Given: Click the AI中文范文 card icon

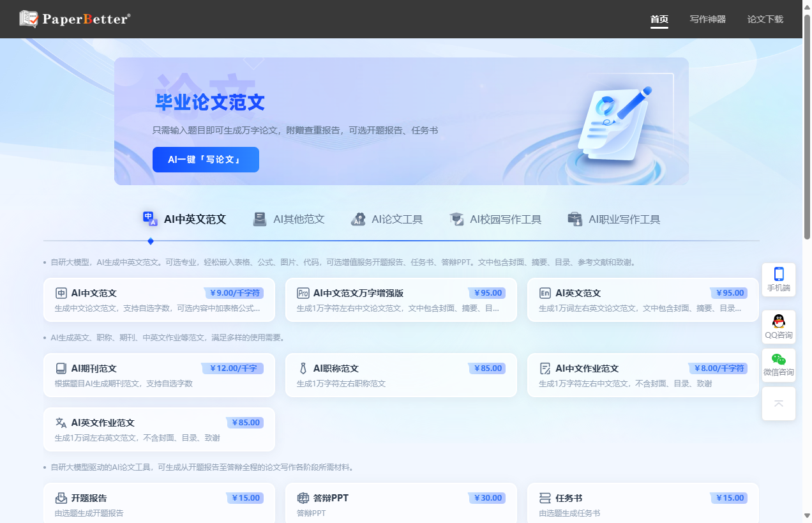Looking at the screenshot, I should 61,293.
